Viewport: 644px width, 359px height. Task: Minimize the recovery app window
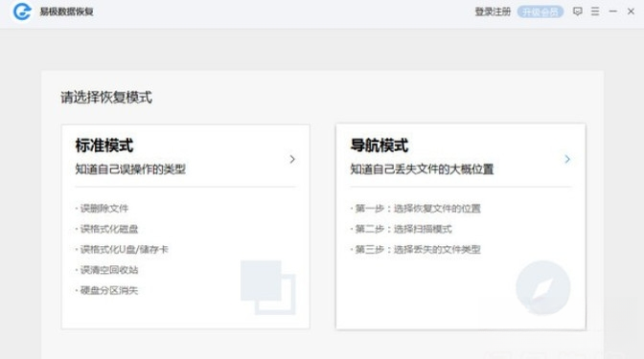point(612,11)
